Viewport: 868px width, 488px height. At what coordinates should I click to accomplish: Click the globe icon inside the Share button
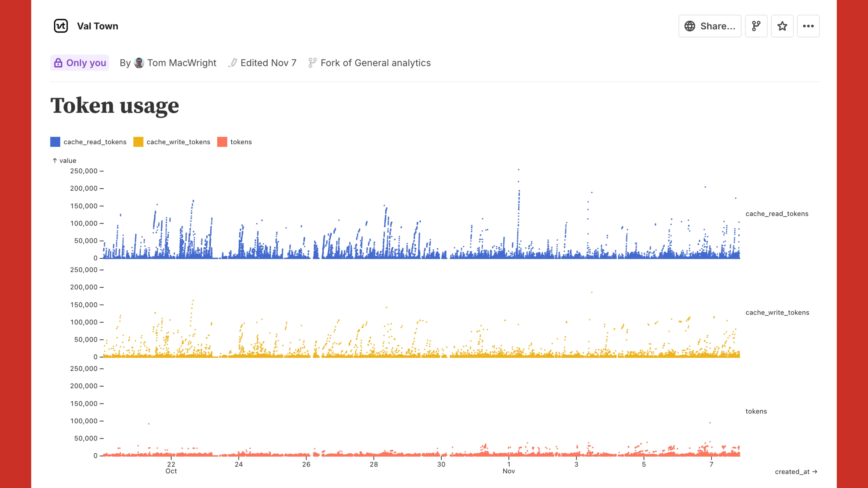[690, 26]
